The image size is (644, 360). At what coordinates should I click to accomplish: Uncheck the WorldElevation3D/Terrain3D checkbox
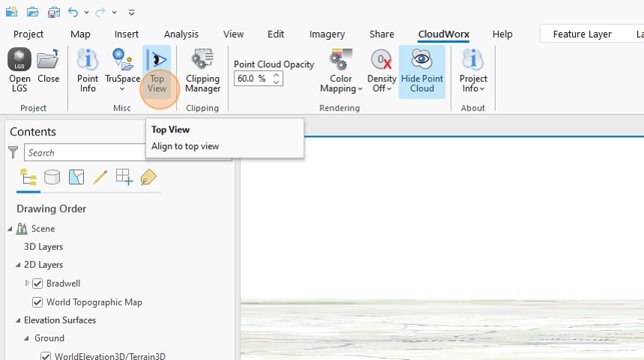[46, 356]
